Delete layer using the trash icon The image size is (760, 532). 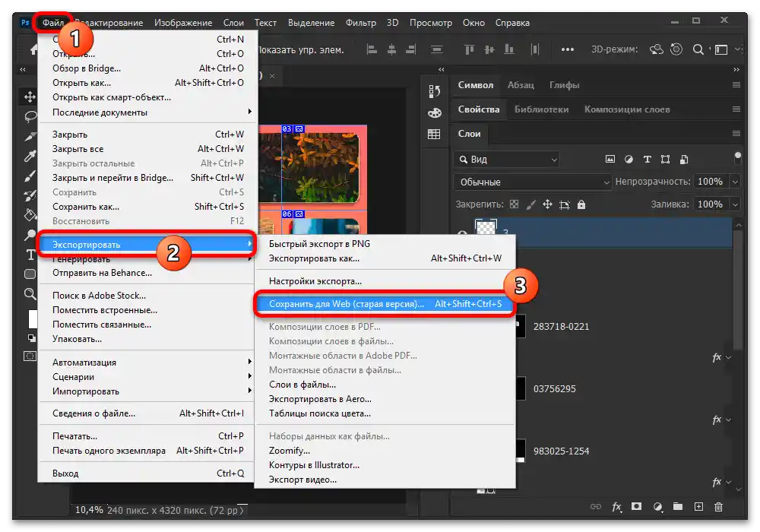(718, 507)
